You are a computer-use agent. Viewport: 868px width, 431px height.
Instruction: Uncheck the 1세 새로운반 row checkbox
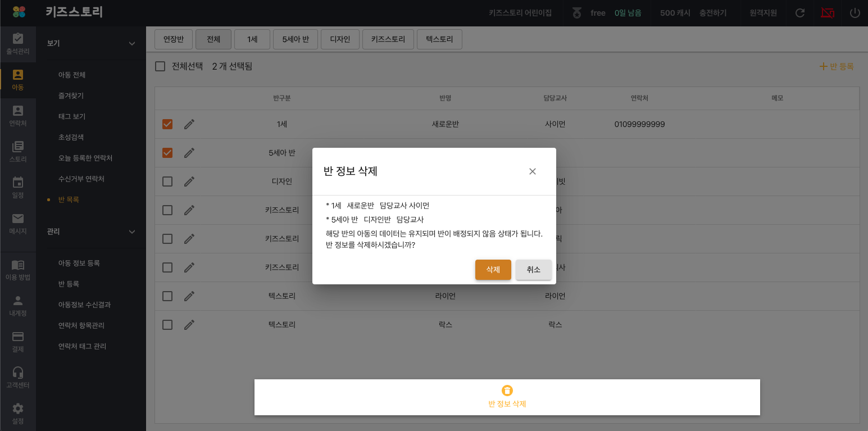click(x=167, y=124)
